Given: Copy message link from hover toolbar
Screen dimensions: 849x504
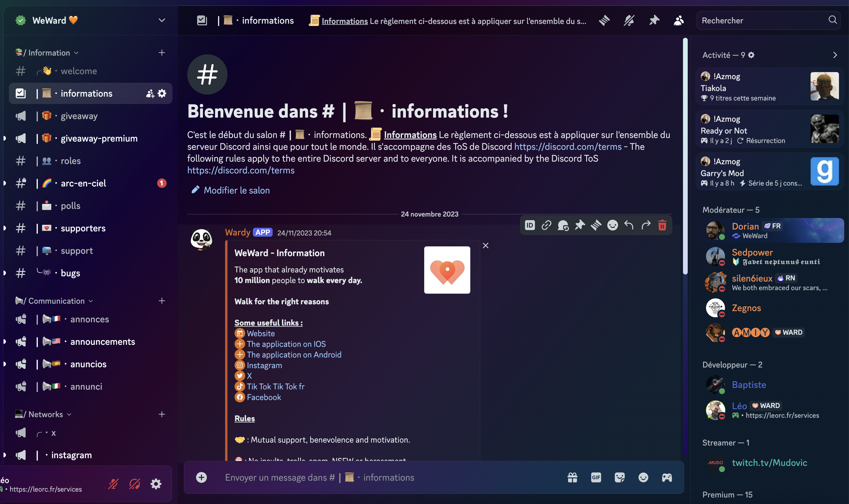Looking at the screenshot, I should [x=546, y=225].
